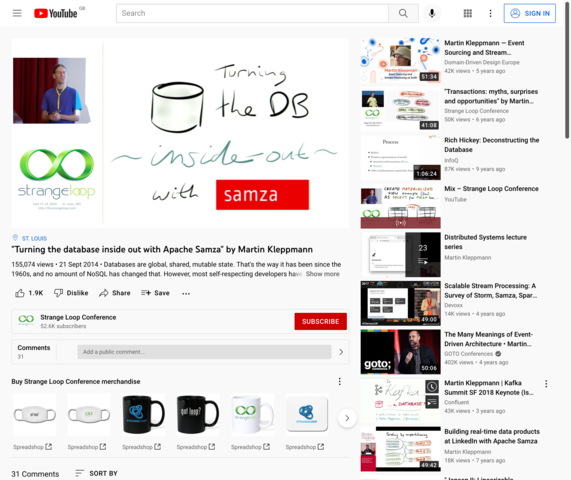The width and height of the screenshot is (571, 480).
Task: Show next merchandise items arrow
Action: (347, 418)
